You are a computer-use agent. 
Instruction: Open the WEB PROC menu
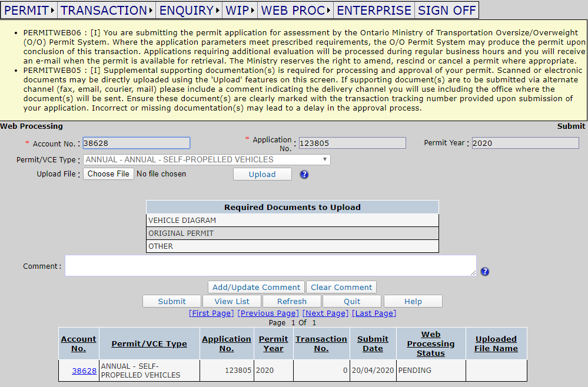tap(295, 11)
